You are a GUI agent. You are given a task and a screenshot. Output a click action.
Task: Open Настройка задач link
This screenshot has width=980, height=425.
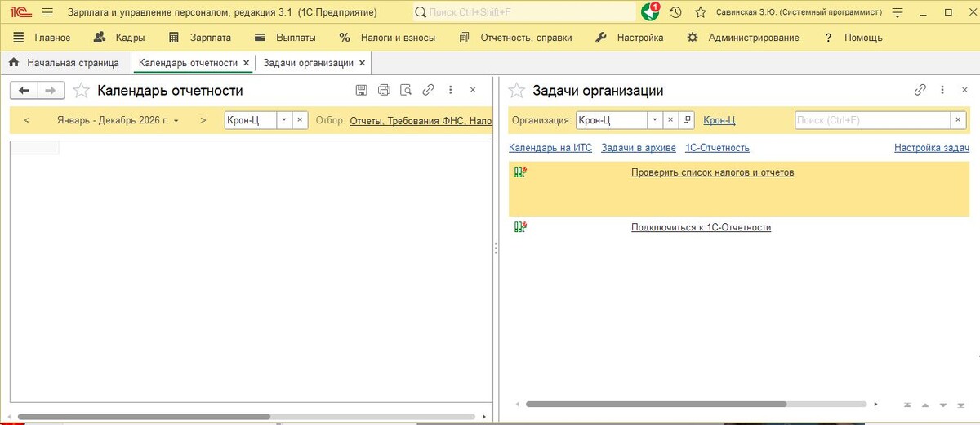[x=932, y=148]
